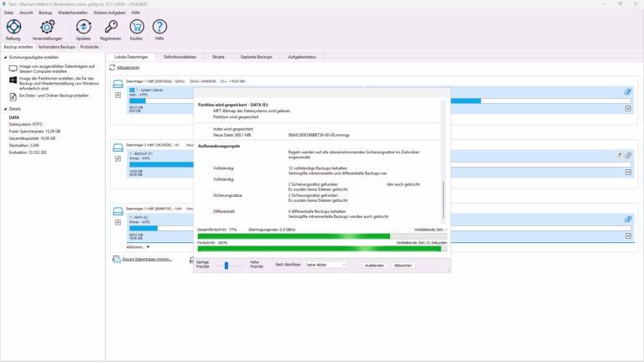Switch to the Definitionsdateien tab
Screen dimensions: 644x362
180,57
